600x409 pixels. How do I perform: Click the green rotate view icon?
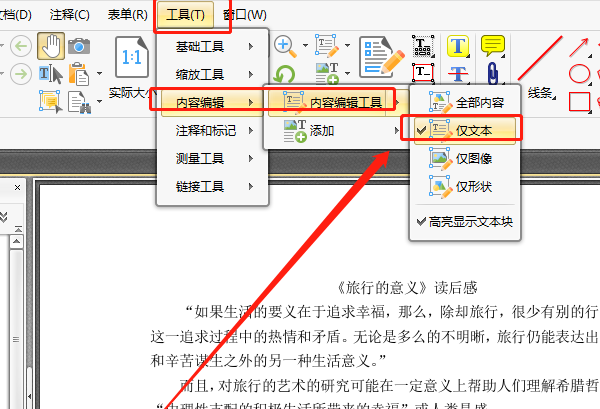coord(285,74)
